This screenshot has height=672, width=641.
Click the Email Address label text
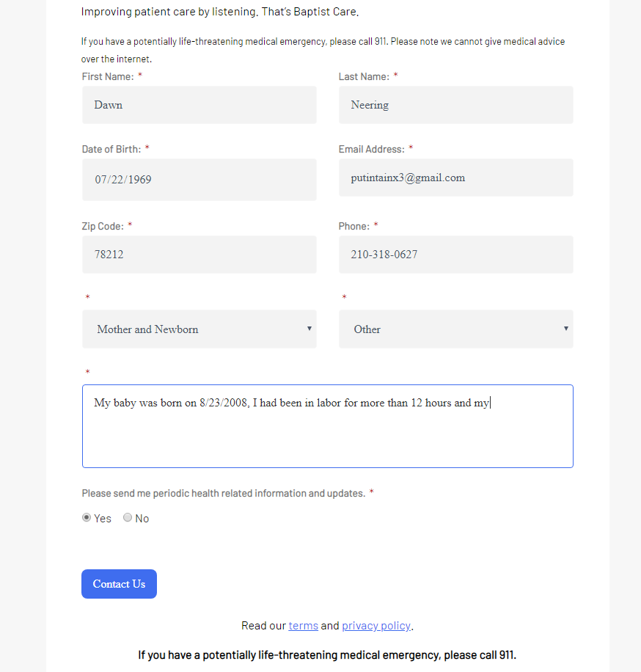372,149
